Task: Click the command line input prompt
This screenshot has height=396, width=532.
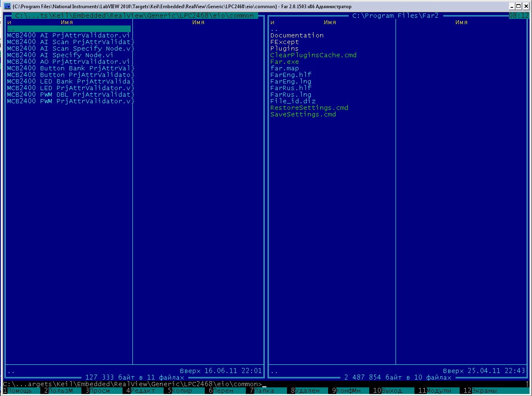Action: coord(329,384)
